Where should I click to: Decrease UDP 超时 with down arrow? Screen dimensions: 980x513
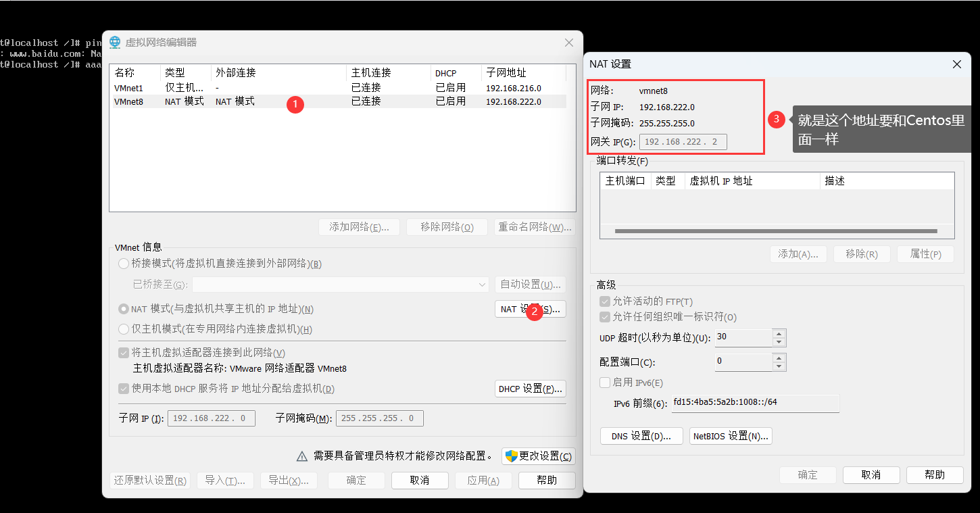pyautogui.click(x=779, y=342)
